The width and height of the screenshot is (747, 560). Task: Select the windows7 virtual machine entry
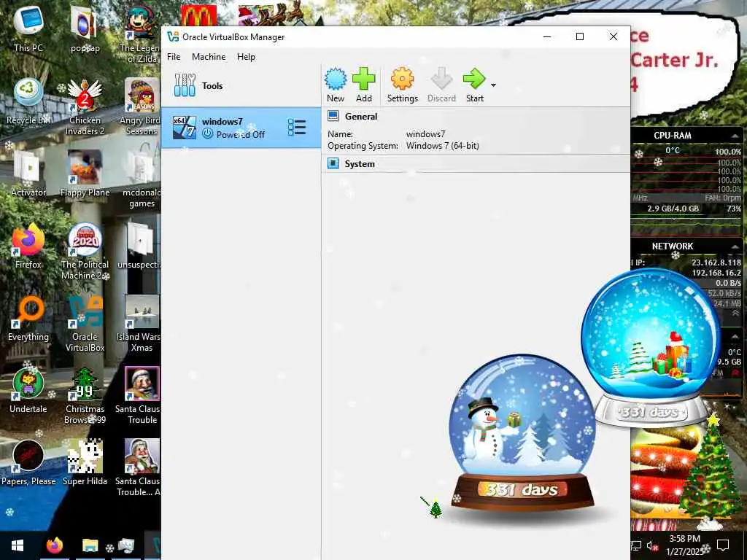click(x=241, y=128)
